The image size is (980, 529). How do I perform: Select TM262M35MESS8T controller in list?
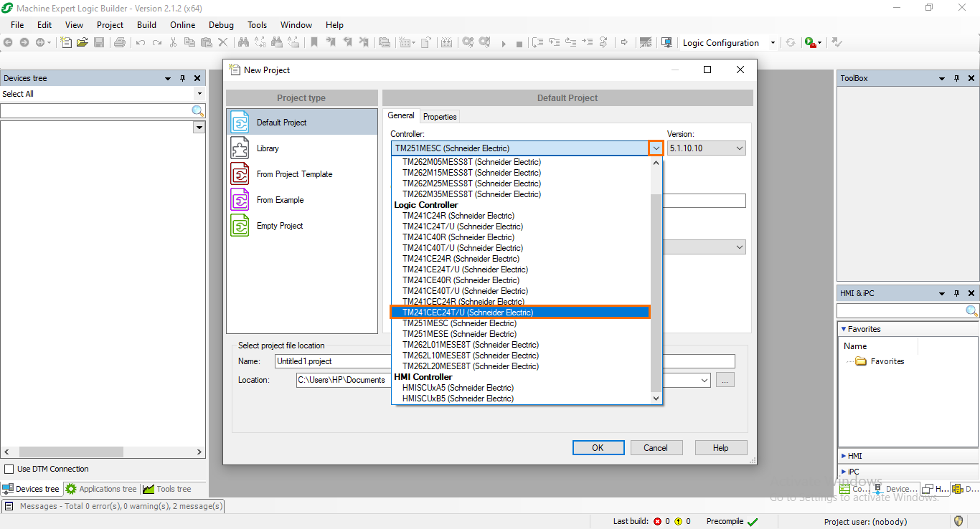tap(521, 194)
